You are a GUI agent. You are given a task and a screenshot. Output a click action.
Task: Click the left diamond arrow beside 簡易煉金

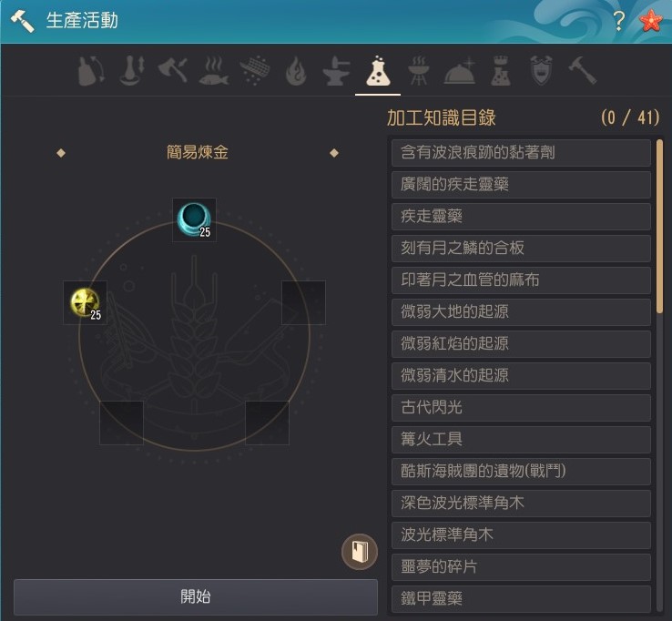pos(61,153)
